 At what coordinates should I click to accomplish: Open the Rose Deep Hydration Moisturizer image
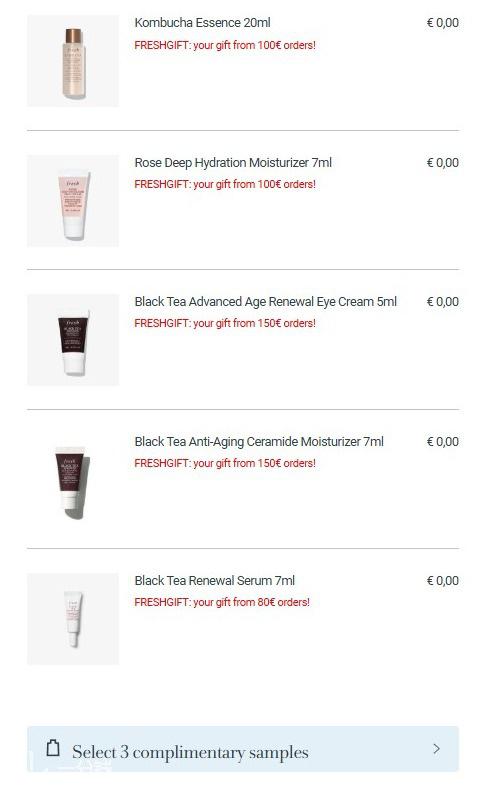click(73, 201)
